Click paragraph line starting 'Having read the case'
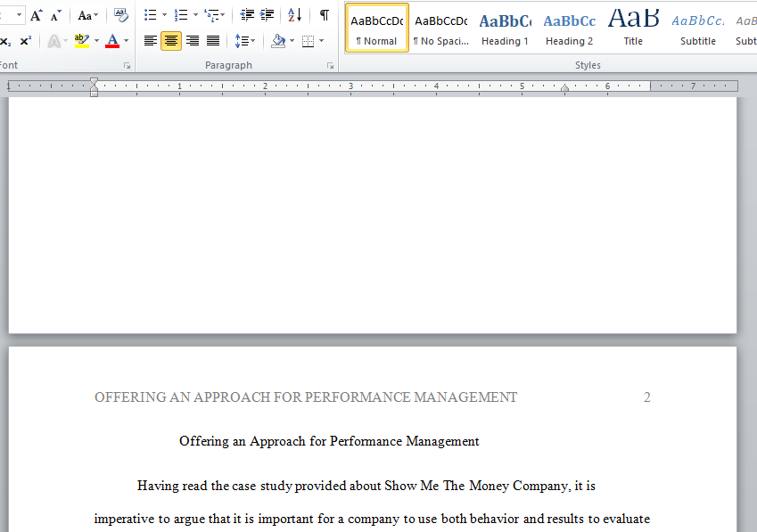This screenshot has height=532, width=757. coord(366,486)
